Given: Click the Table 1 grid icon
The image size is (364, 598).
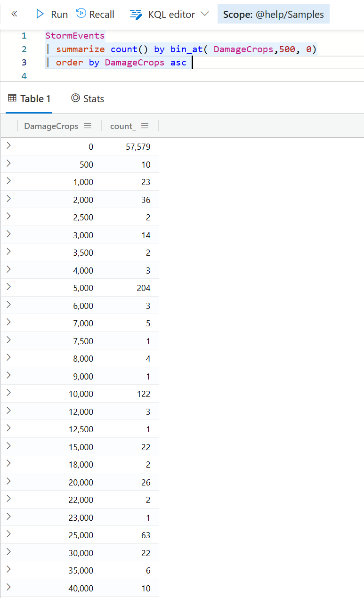Looking at the screenshot, I should 13,98.
